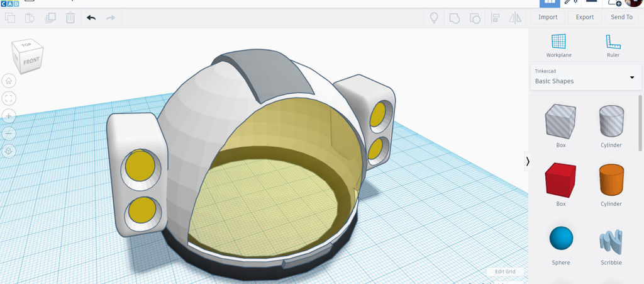Click the Ungroup shapes icon
This screenshot has width=644, height=284.
[x=475, y=18]
